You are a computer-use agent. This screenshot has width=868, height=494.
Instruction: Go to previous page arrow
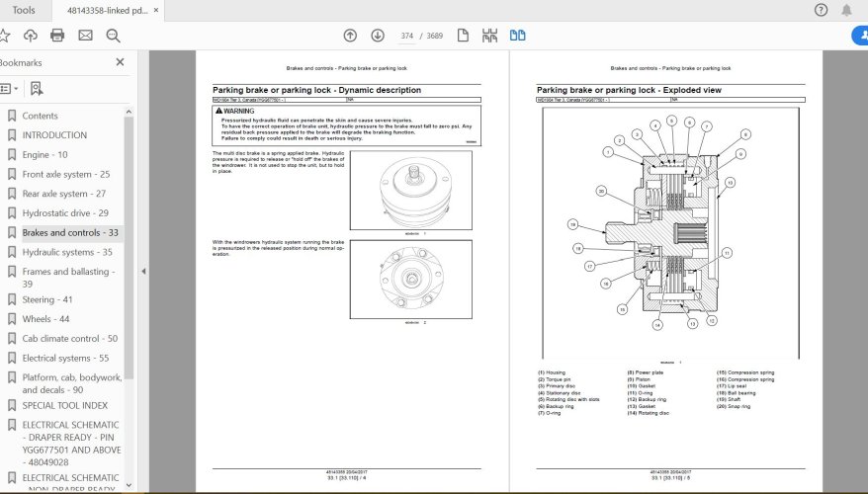coord(350,36)
